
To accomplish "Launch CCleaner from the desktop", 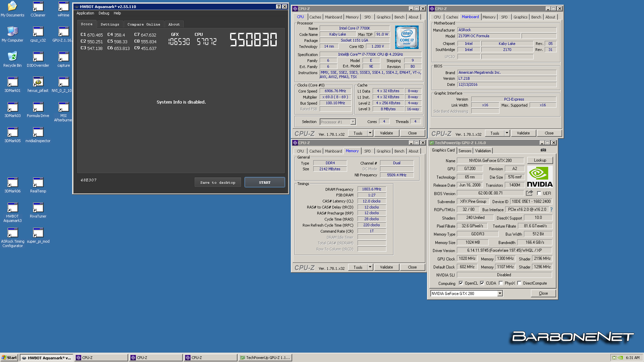I will pos(38,9).
